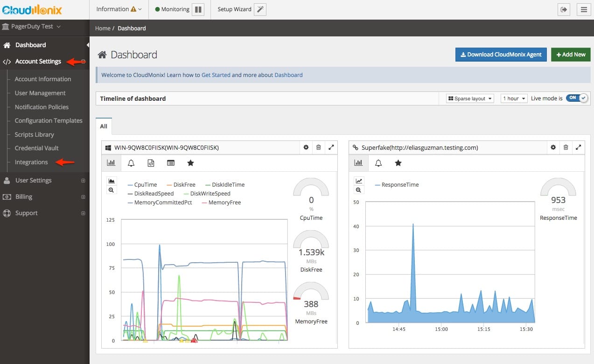
Task: Expand the PagerDuty Test account selector
Action: click(x=32, y=27)
